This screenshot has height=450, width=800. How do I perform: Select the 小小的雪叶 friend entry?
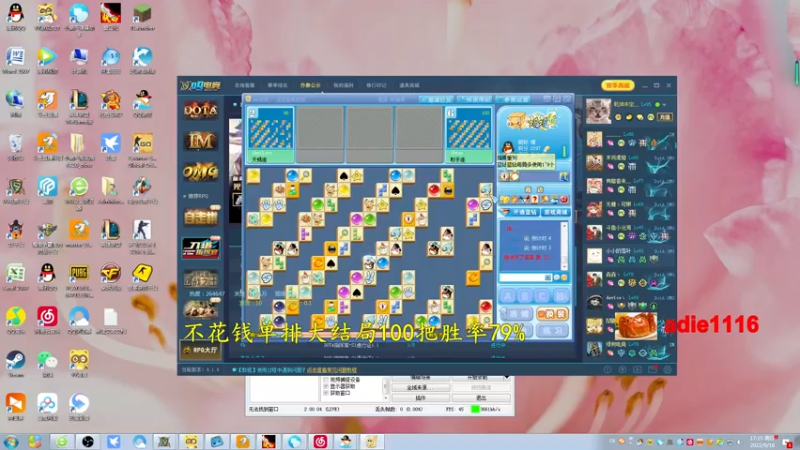point(630,255)
